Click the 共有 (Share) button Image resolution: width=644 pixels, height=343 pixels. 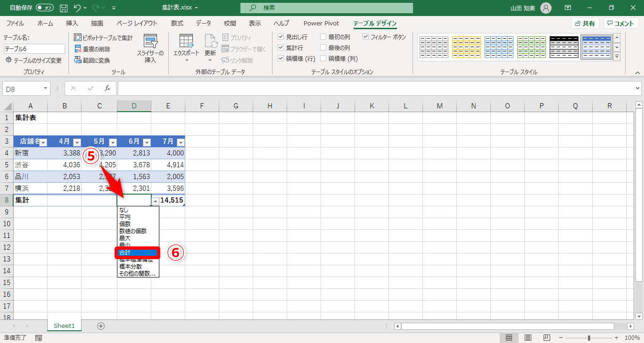[586, 24]
